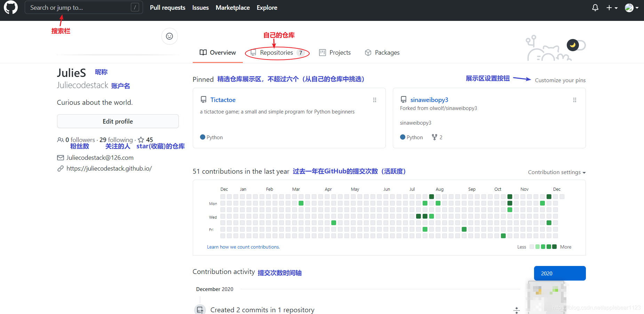Click the '51 contributions in the last year' heading
The width and height of the screenshot is (644, 314).
coord(241,171)
